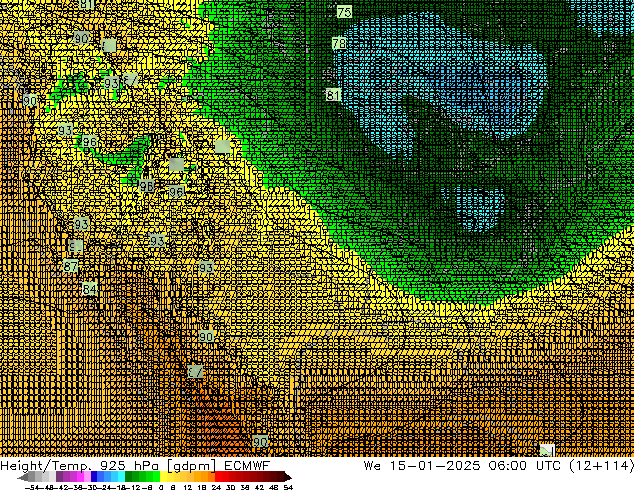
Task: Click the date text We 15-01-2025
Action: click(x=422, y=465)
